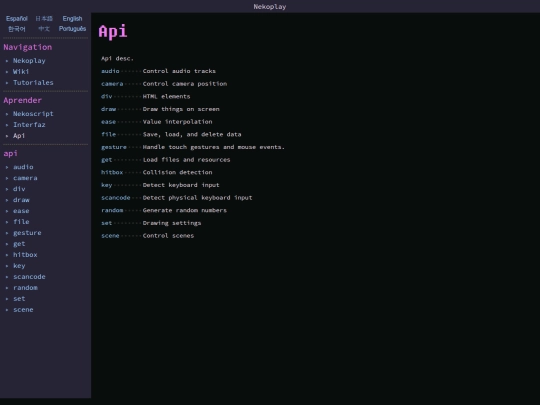The image size is (540, 405).
Task: Click 'Control scenes' description text
Action: click(x=168, y=236)
